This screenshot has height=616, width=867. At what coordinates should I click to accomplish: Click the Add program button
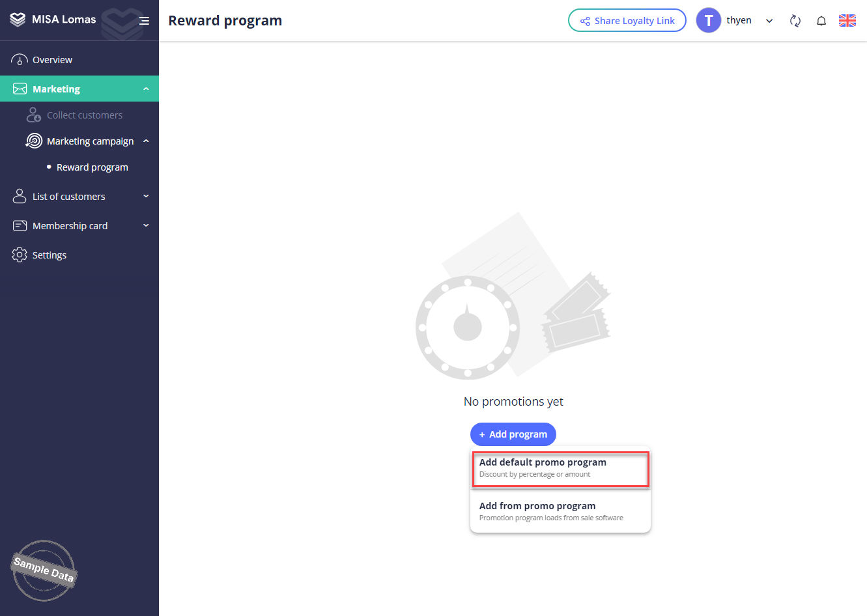(x=513, y=434)
